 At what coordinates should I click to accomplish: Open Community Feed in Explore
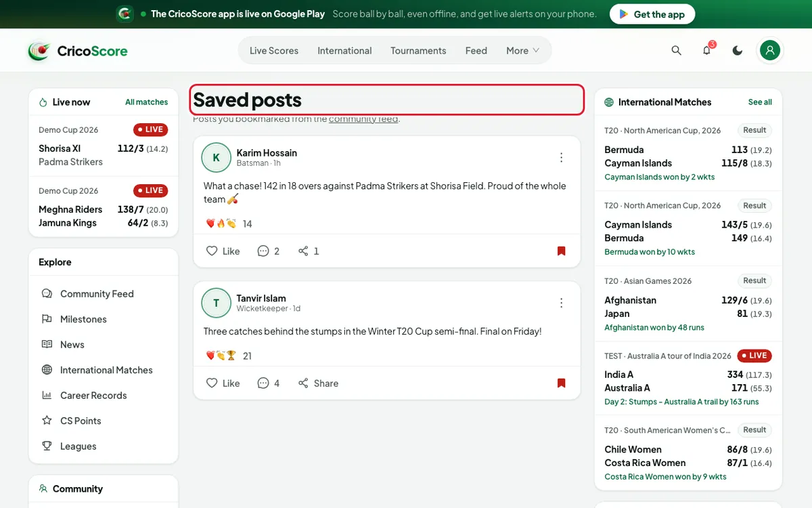coord(104,294)
